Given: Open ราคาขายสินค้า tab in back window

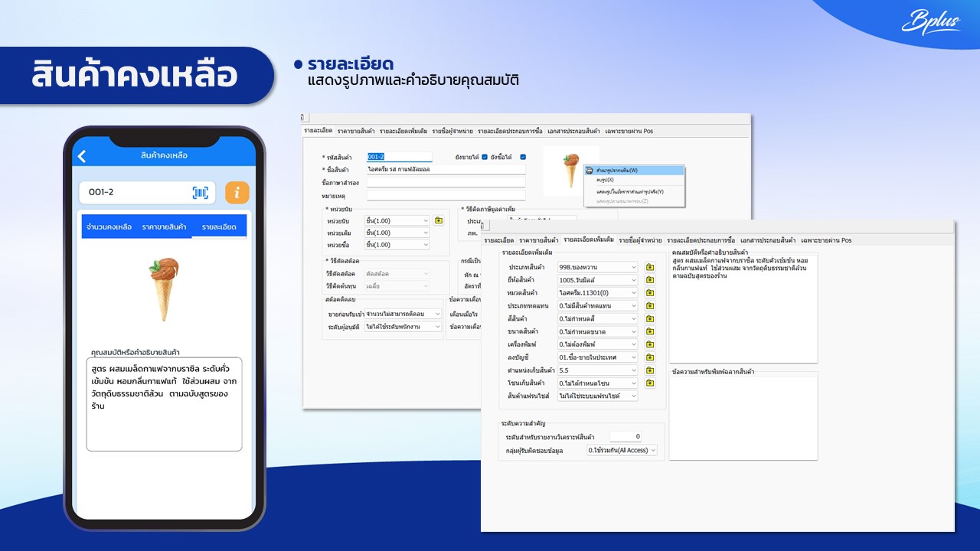Looking at the screenshot, I should point(356,132).
